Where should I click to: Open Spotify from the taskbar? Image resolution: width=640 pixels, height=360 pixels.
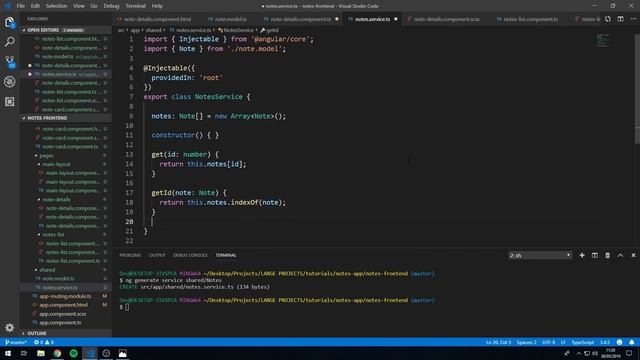pyautogui.click(x=73, y=353)
